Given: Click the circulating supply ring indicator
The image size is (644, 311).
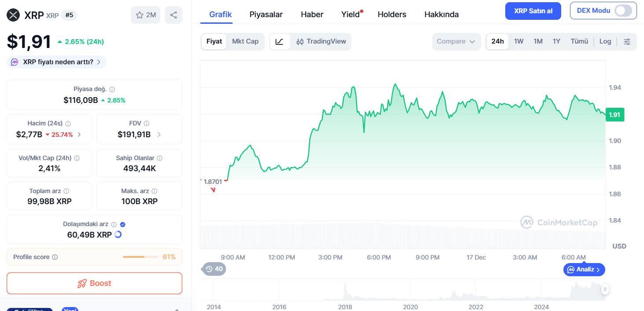Looking at the screenshot, I should click(118, 234).
